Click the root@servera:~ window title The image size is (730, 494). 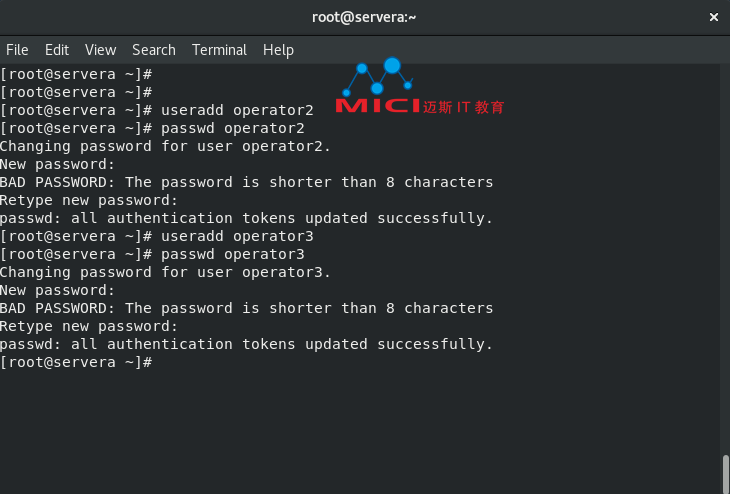pos(364,17)
